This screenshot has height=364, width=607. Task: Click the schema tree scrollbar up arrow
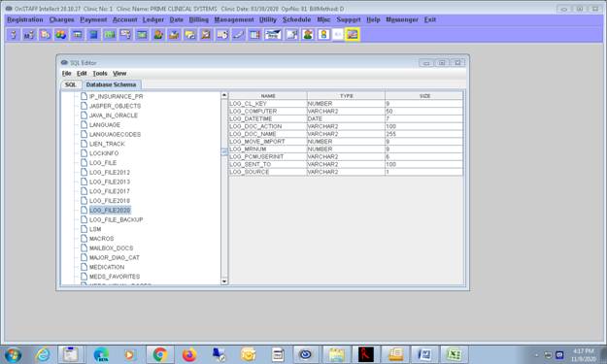click(x=224, y=95)
